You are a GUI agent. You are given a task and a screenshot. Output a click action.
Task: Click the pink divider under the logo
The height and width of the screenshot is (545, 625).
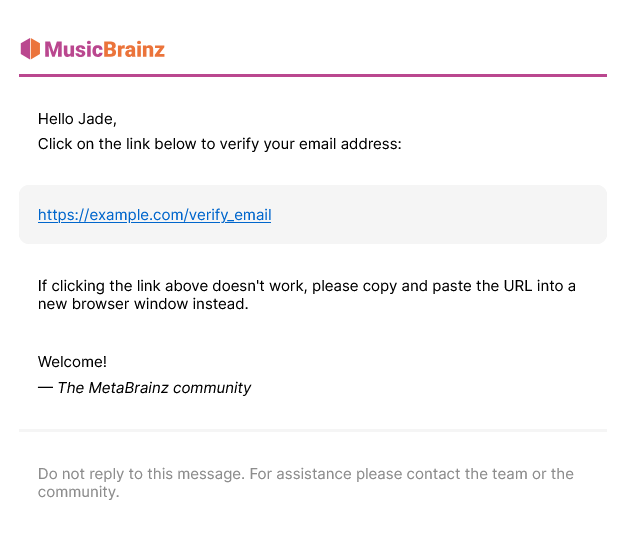[313, 75]
